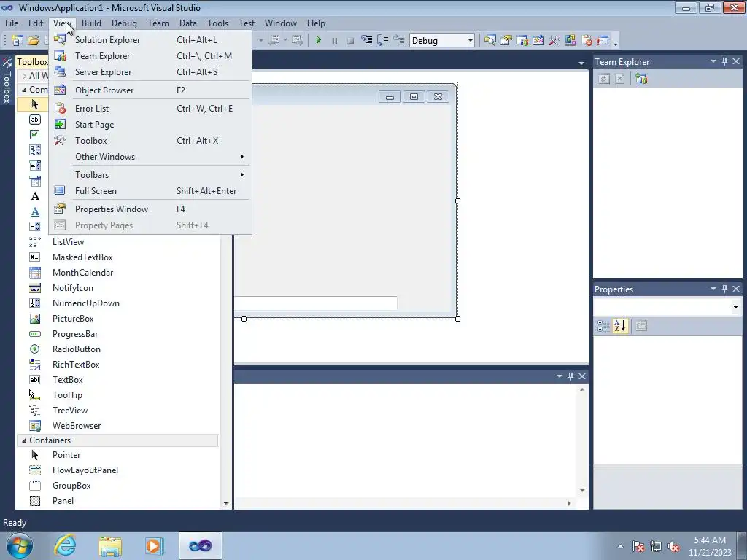This screenshot has height=560, width=747.
Task: Click the Team Explorer toolbar icon
Action: coord(522,41)
